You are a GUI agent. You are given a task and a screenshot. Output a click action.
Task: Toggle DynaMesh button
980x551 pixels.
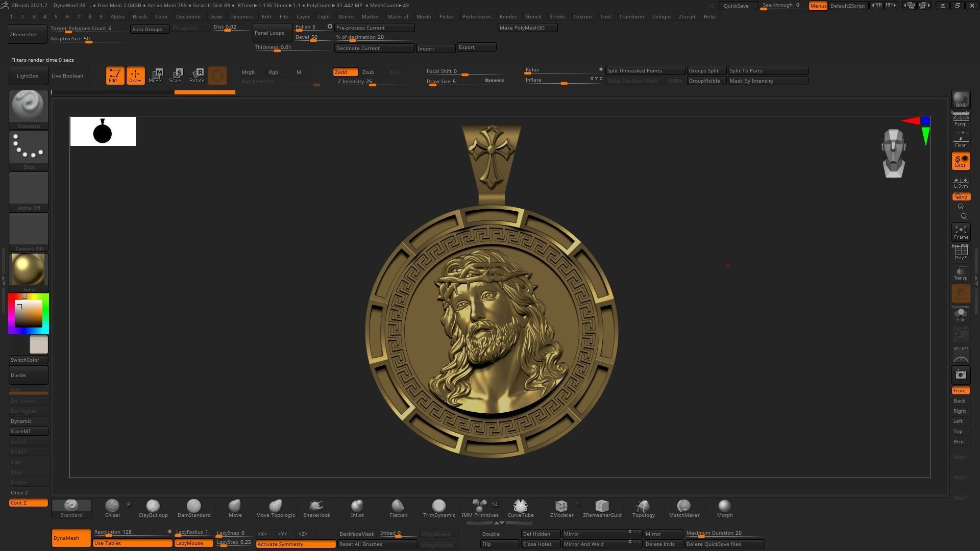[x=71, y=538]
